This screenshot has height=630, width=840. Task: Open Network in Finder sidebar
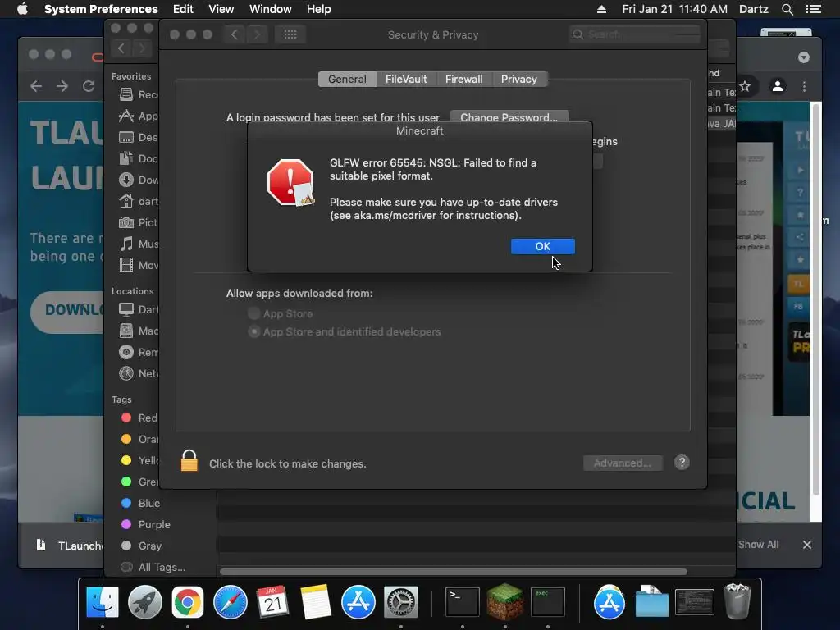[139, 373]
